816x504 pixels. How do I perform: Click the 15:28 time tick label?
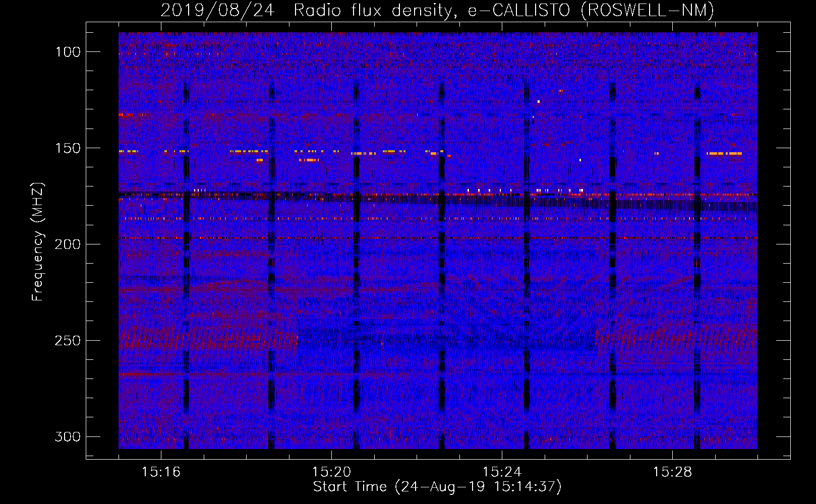coord(672,472)
